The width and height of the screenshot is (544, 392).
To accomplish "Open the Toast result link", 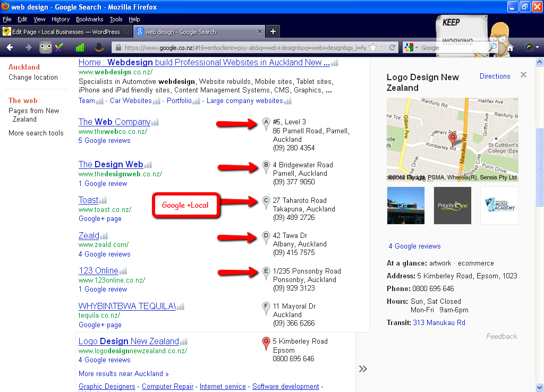I will [x=89, y=200].
